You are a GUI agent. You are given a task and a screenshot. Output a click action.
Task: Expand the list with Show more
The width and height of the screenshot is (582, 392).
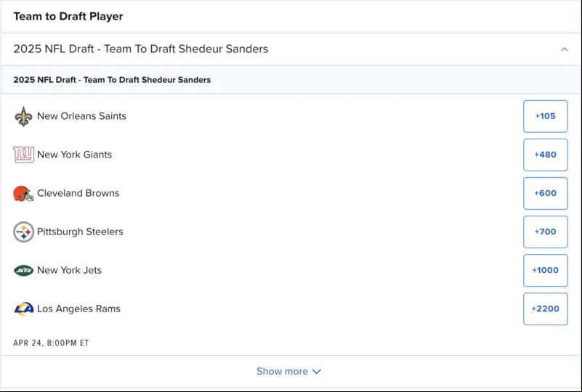click(x=288, y=371)
